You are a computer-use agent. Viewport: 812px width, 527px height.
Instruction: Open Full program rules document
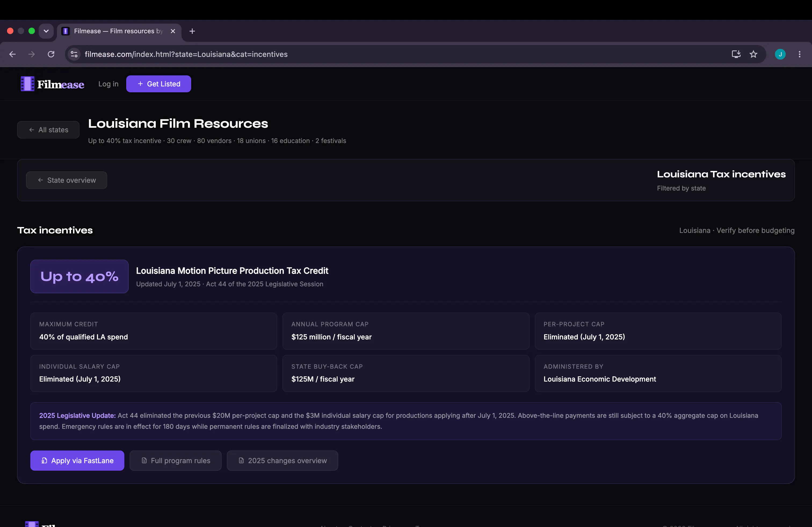175,460
